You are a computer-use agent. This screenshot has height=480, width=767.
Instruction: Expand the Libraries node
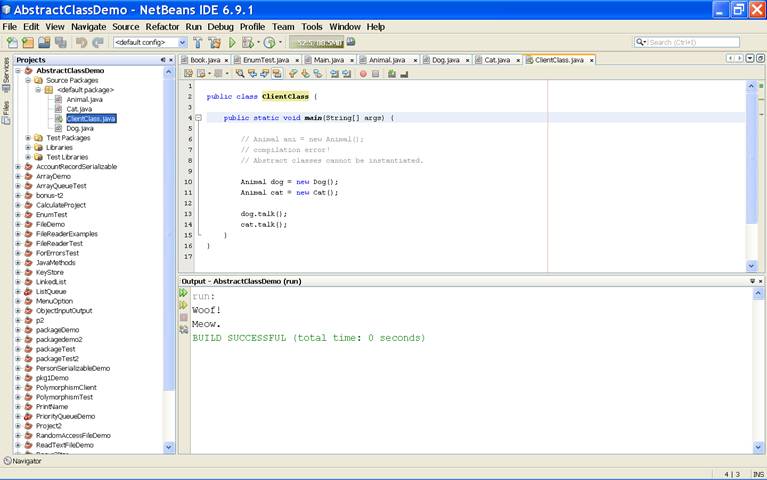(28, 148)
